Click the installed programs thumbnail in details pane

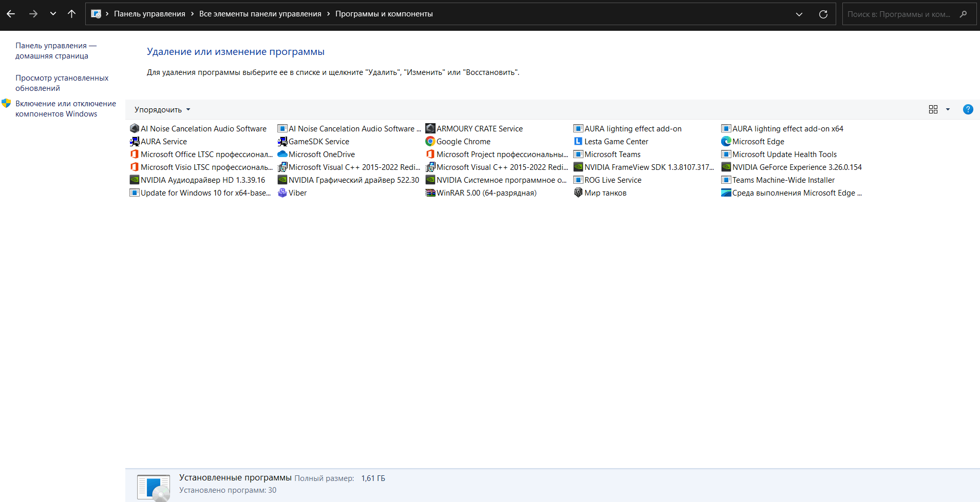[153, 487]
